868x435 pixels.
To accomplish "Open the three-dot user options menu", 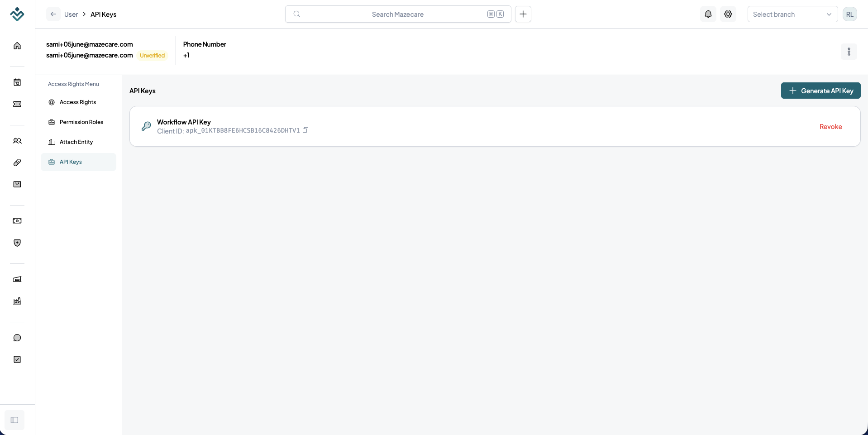I will tap(849, 52).
